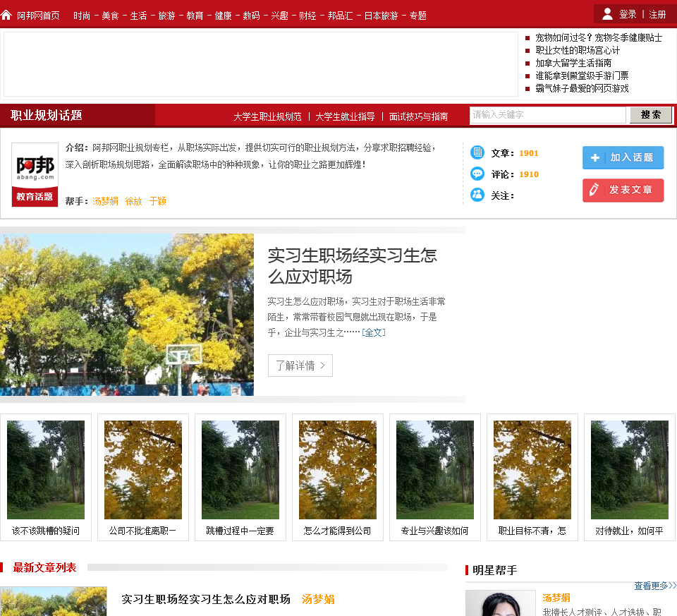Screen dimensions: 677x616
Task: Click the 搜索 button
Action: pos(651,115)
